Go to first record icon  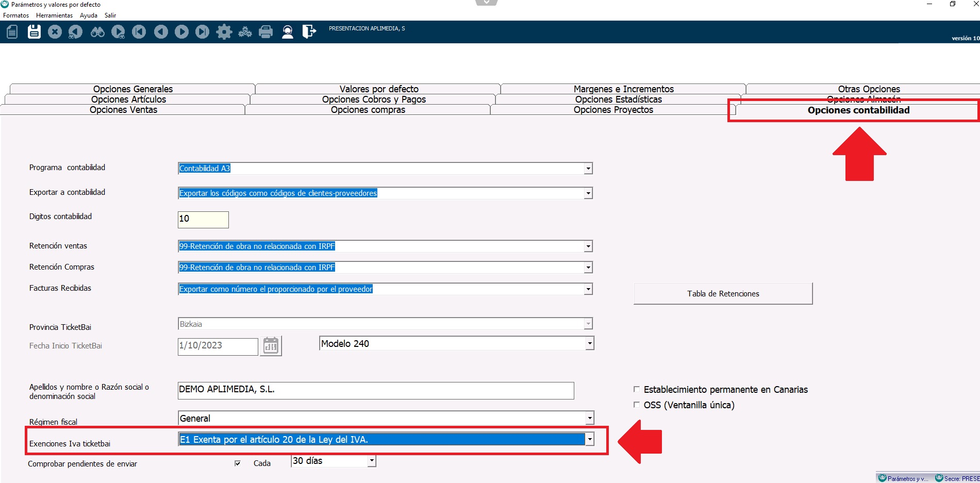pos(139,32)
